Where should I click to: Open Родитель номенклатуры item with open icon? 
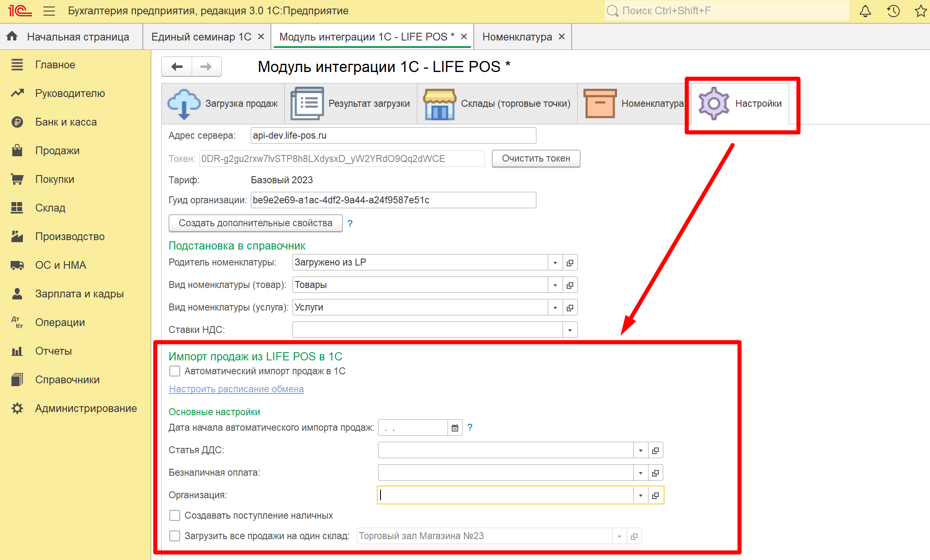pos(570,263)
